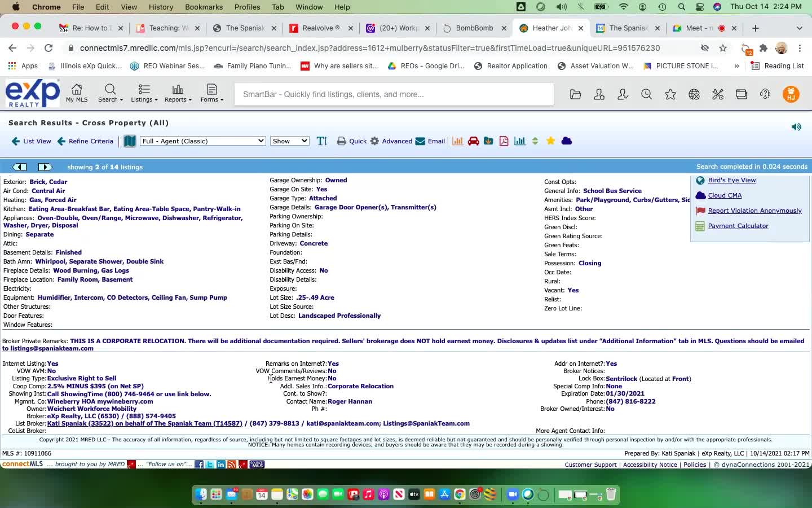
Task: Open the Reading List
Action: 777,66
